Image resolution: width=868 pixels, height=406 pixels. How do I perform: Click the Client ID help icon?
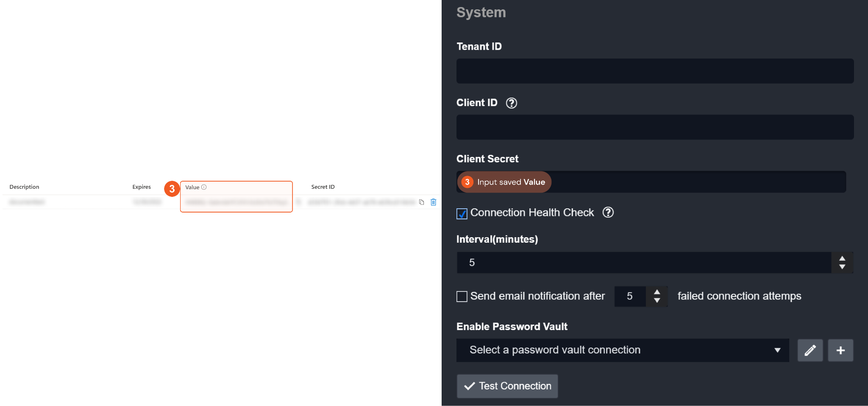(x=512, y=103)
